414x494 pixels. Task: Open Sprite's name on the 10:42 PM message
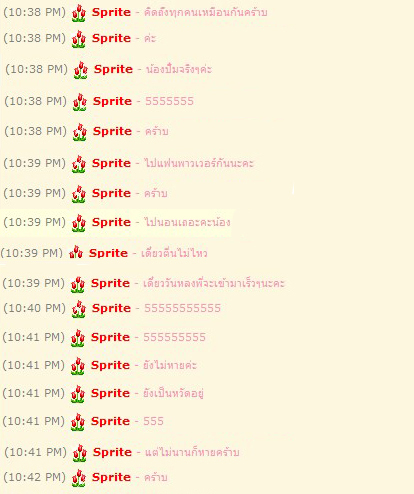tap(111, 477)
